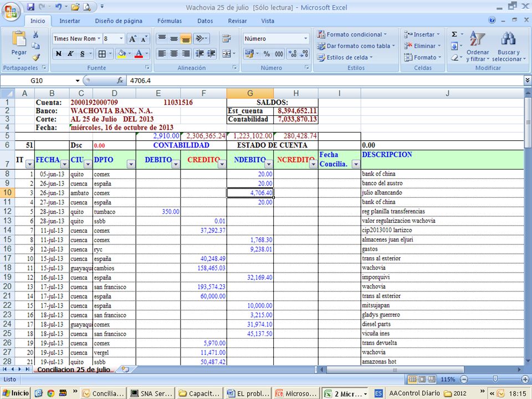This screenshot has width=532, height=399.
Task: Click the insert function fx icon
Action: tap(120, 80)
